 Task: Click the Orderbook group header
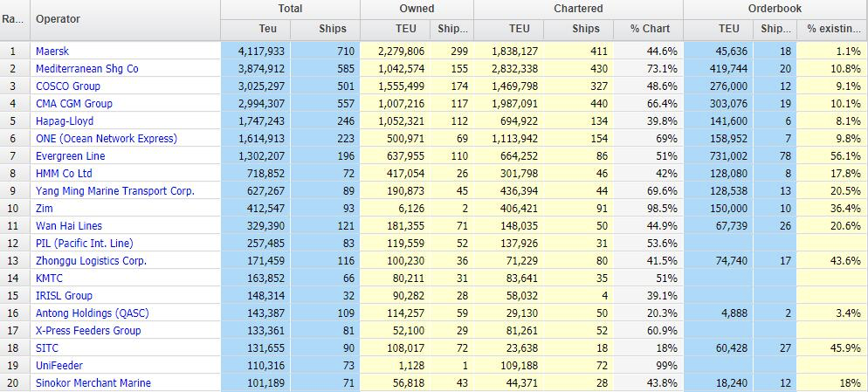[775, 9]
